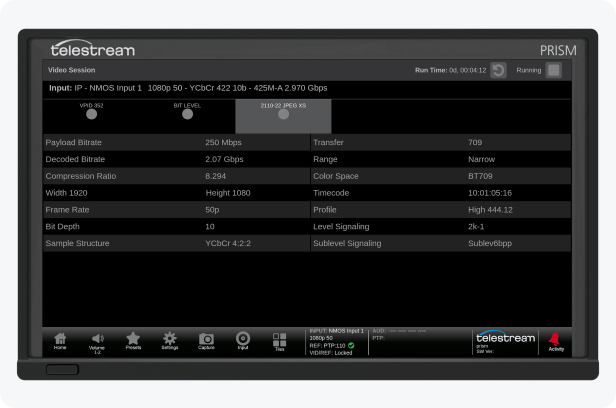The image size is (616, 408).
Task: Click the '2k-1' level value
Action: [x=476, y=227]
